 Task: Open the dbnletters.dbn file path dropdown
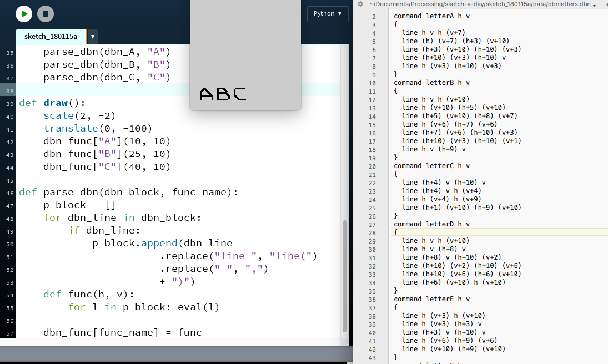click(x=595, y=4)
